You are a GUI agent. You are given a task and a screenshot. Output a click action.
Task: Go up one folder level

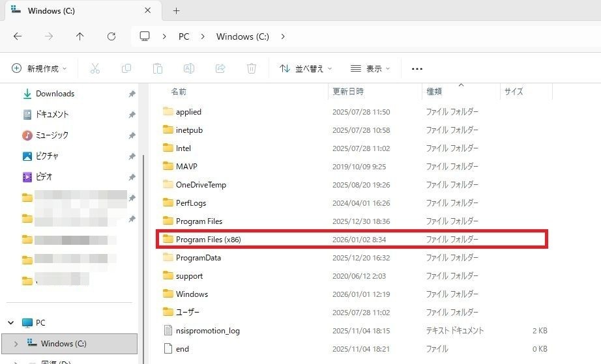click(80, 36)
